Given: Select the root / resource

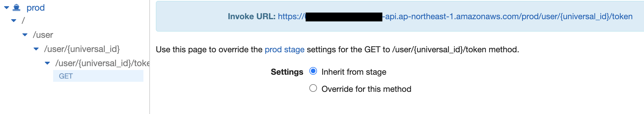Looking at the screenshot, I should pyautogui.click(x=23, y=20).
